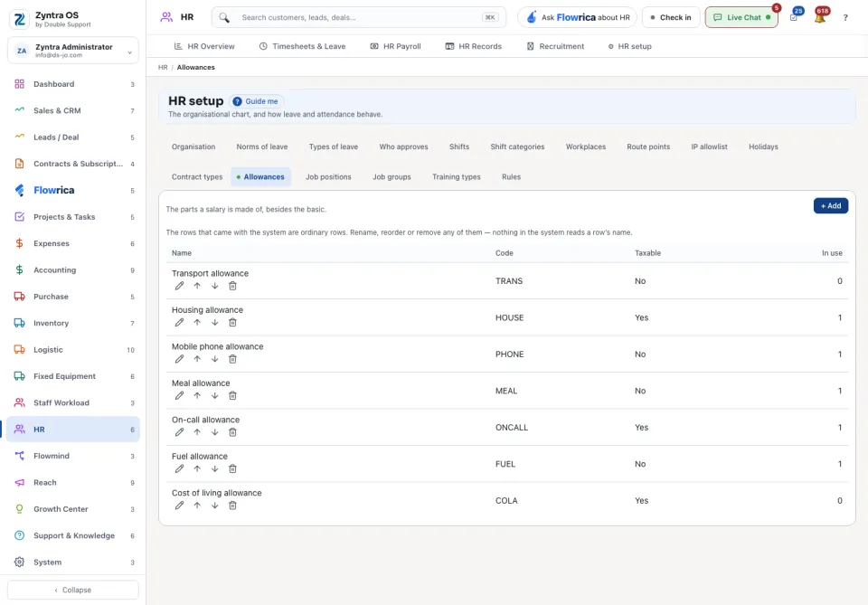This screenshot has width=868, height=605.
Task: Open the IP allowlist sub-tab
Action: pos(709,147)
